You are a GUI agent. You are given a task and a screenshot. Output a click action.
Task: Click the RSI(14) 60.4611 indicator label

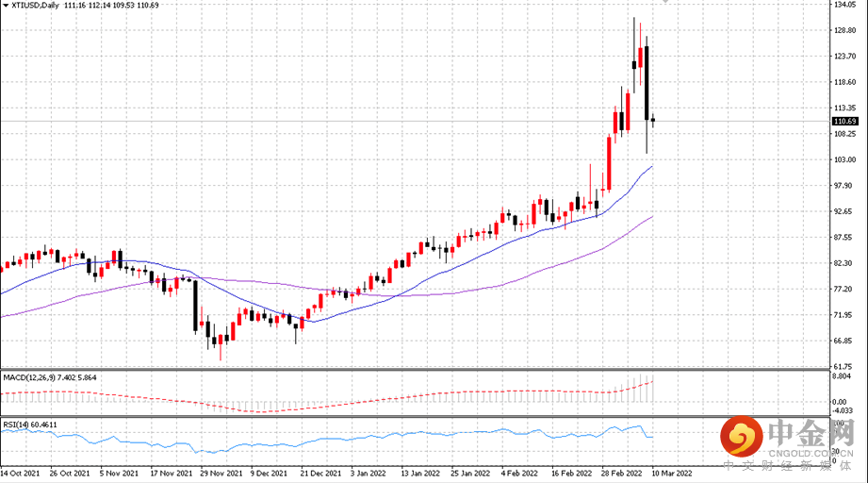pos(30,425)
